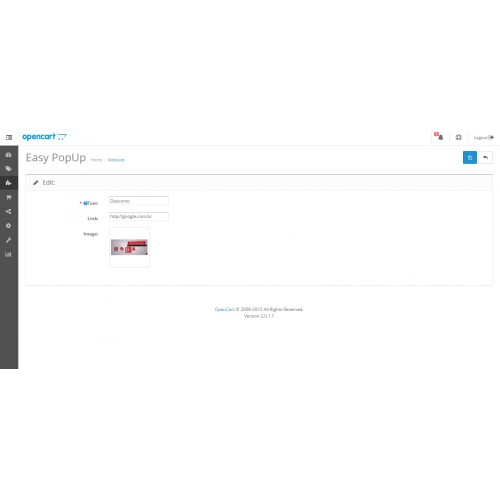Open the Extensions puzzle sidebar icon
Viewport: 500px width, 500px height.
(x=9, y=183)
